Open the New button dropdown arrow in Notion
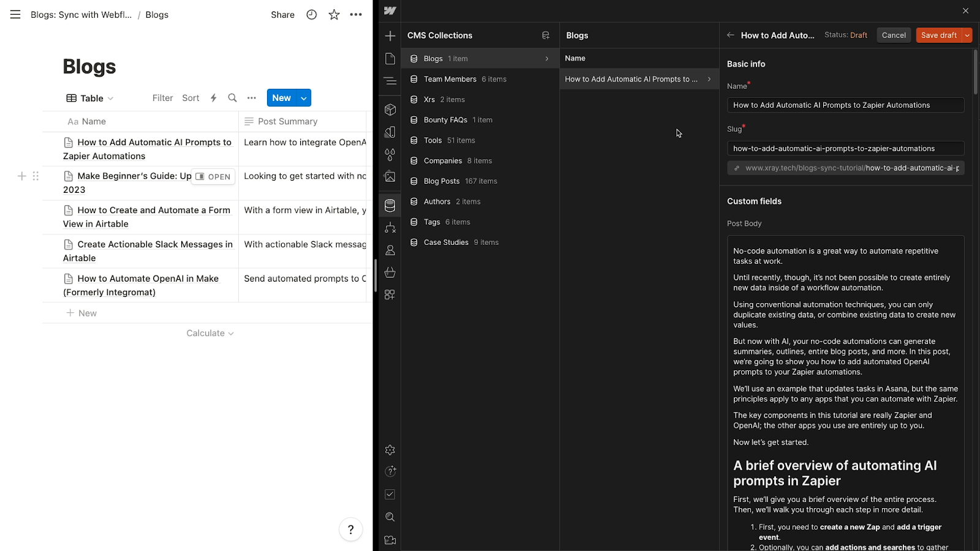Screen dimensions: 980x551 [304, 98]
